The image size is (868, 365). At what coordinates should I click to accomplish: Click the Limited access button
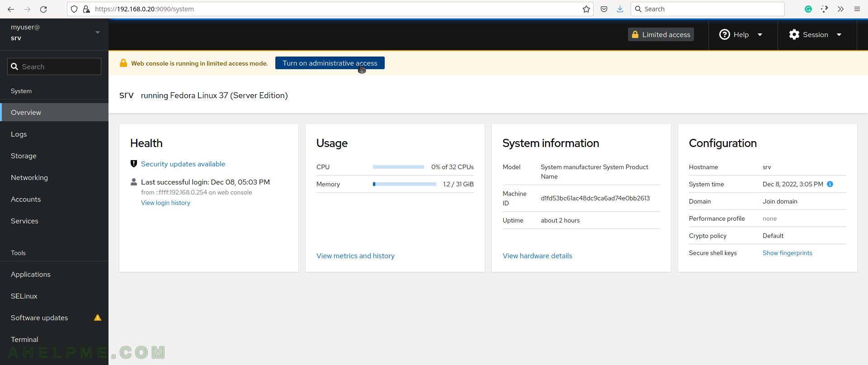click(661, 34)
